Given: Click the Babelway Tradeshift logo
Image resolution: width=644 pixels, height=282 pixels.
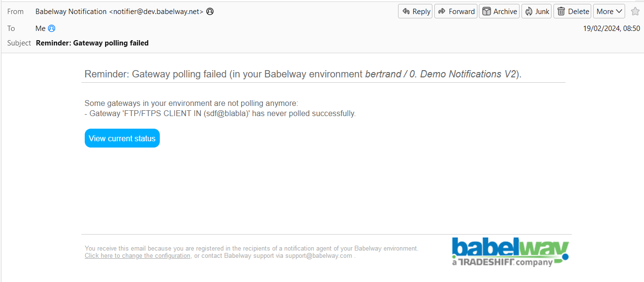Looking at the screenshot, I should tap(510, 252).
